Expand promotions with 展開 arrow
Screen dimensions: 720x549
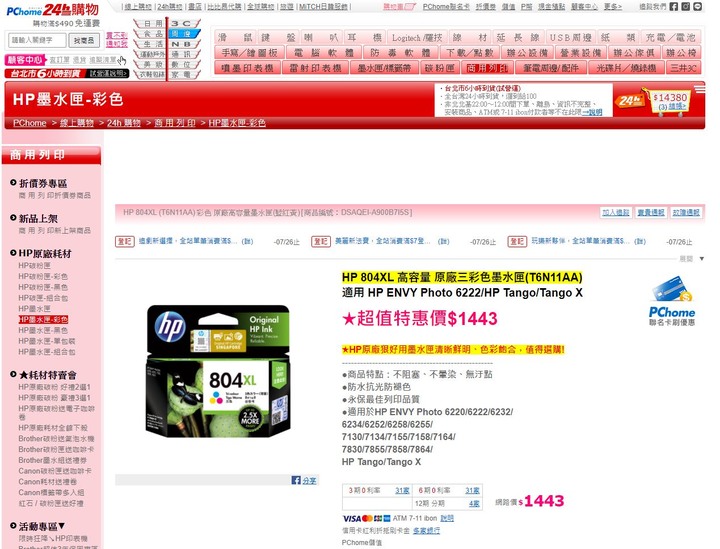tap(692, 259)
